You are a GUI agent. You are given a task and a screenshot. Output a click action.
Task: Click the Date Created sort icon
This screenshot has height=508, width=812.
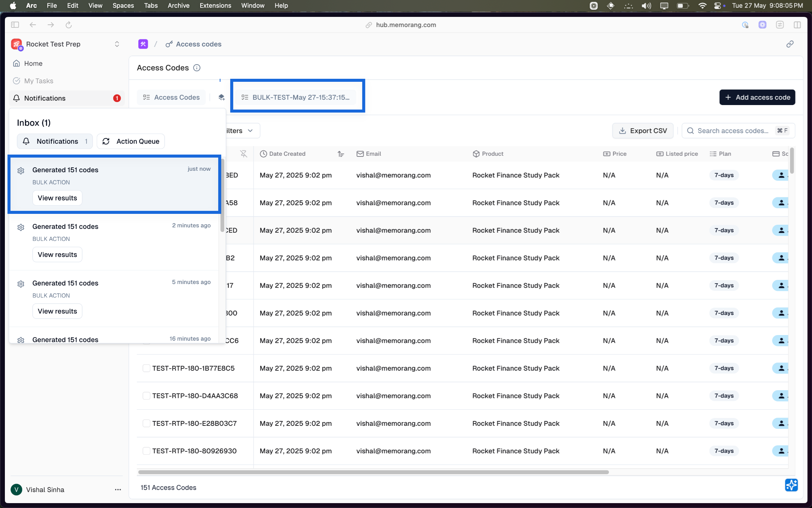(x=340, y=154)
